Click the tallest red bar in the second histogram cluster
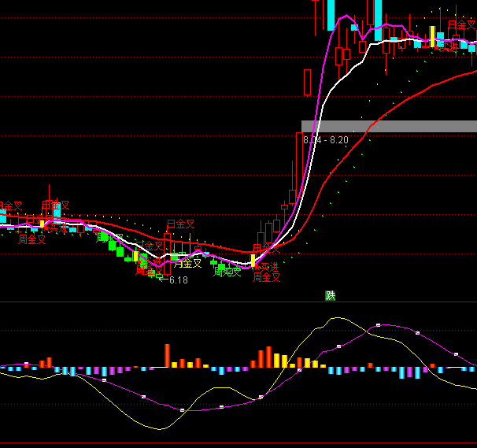This screenshot has height=448, width=477. tap(269, 357)
